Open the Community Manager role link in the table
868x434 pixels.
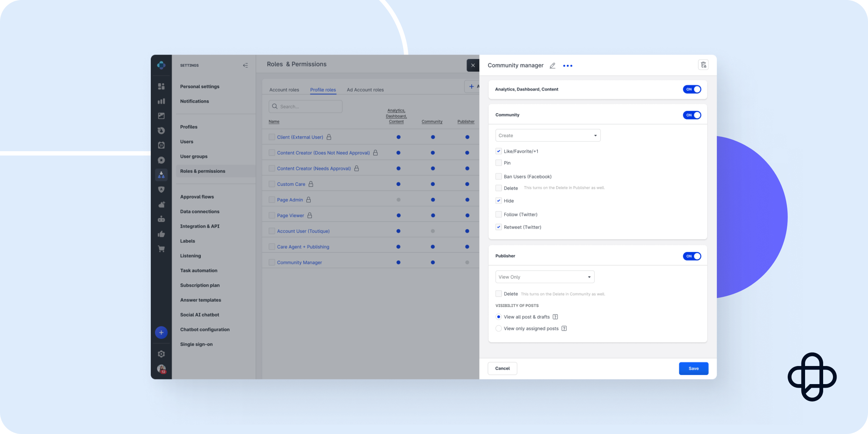pos(299,262)
